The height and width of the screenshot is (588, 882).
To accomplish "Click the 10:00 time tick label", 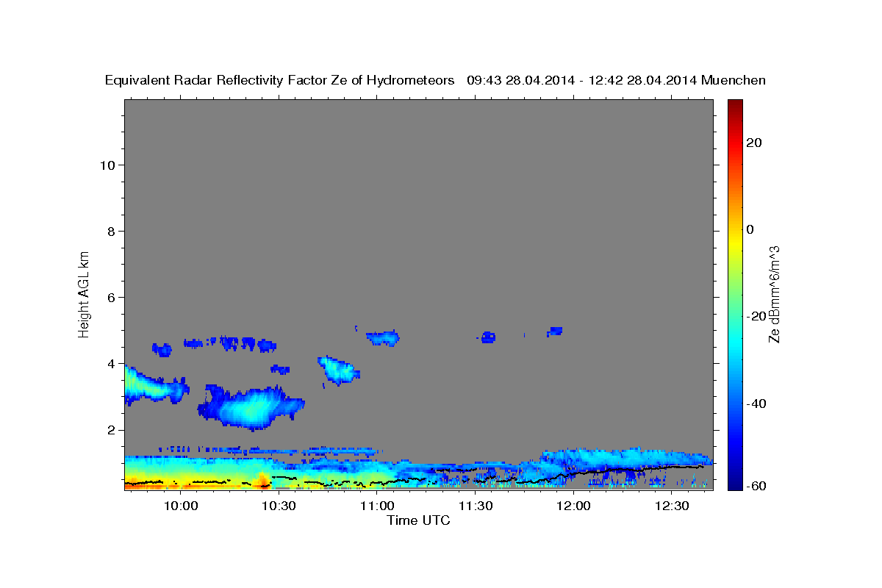I will [180, 506].
